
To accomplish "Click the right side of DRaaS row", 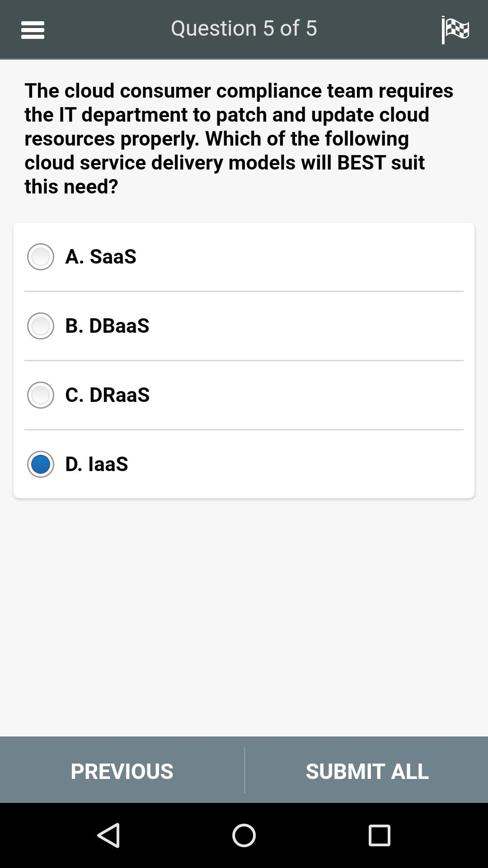I will [x=361, y=395].
